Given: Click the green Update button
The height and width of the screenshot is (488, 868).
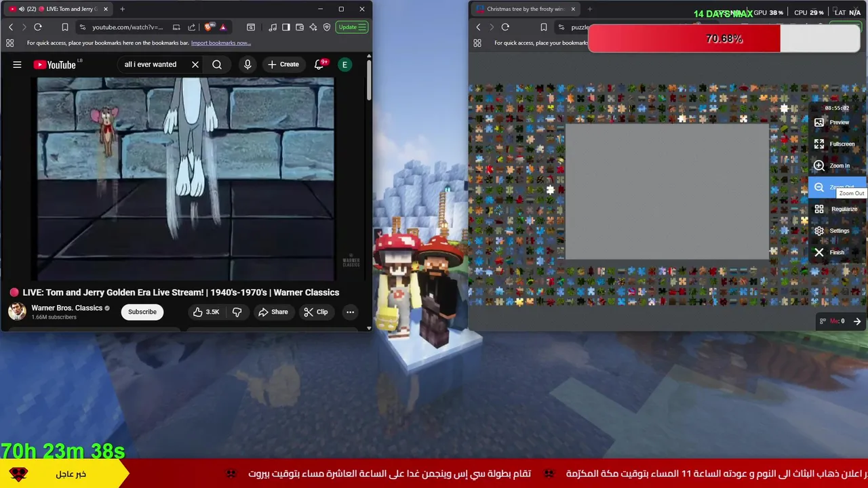Looking at the screenshot, I should point(353,27).
